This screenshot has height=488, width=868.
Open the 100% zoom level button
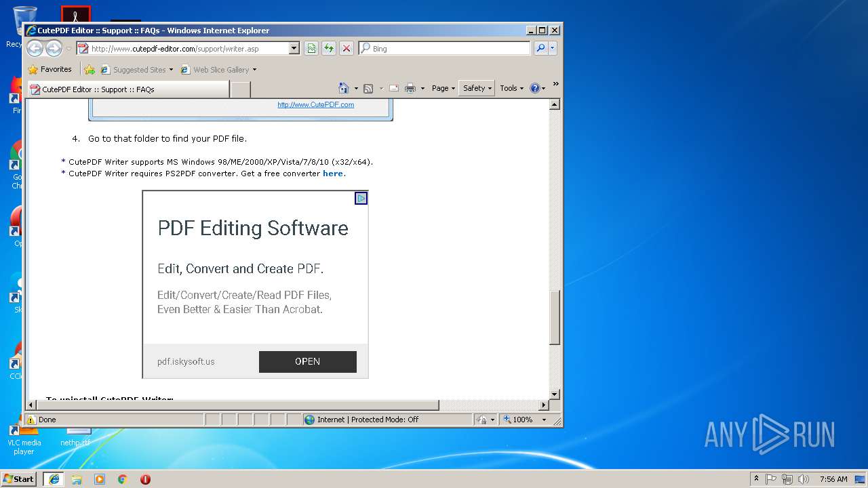(x=518, y=420)
